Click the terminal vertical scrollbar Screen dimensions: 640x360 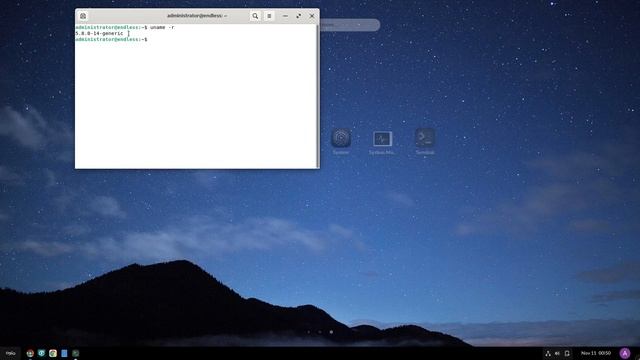(318, 96)
